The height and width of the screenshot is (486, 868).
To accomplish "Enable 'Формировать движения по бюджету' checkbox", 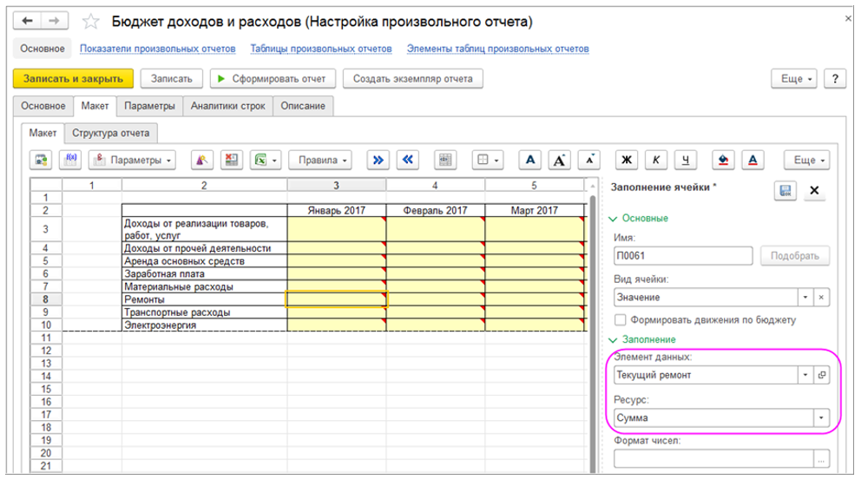I will tap(620, 319).
